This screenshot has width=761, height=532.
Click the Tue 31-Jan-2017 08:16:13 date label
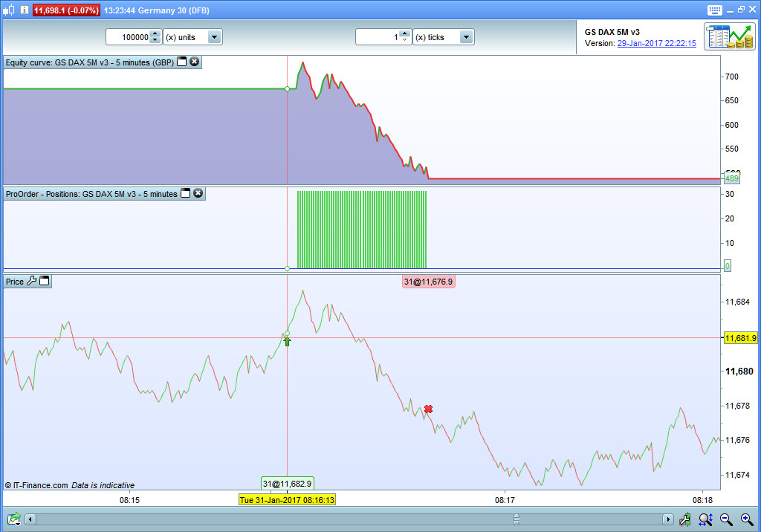point(287,500)
